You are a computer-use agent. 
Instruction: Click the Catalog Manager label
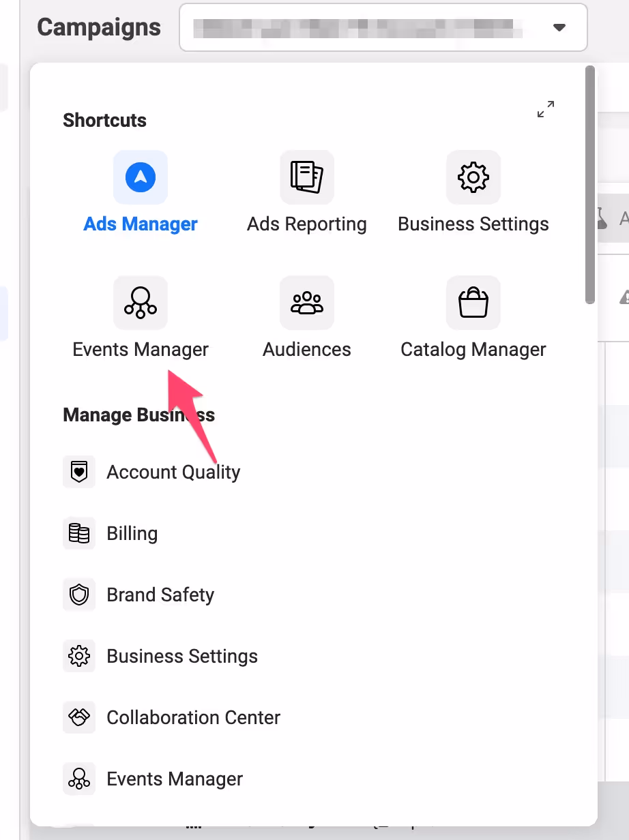(x=473, y=350)
